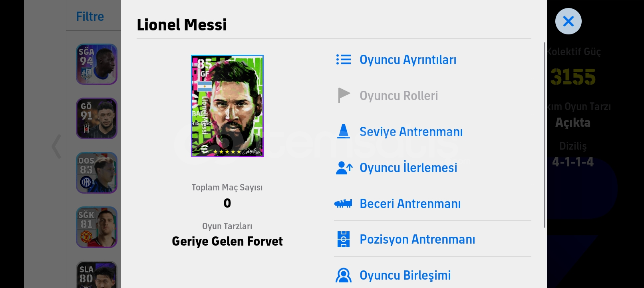Image resolution: width=644 pixels, height=288 pixels.
Task: Click the left chevron arrow on sidebar
Action: (x=56, y=146)
